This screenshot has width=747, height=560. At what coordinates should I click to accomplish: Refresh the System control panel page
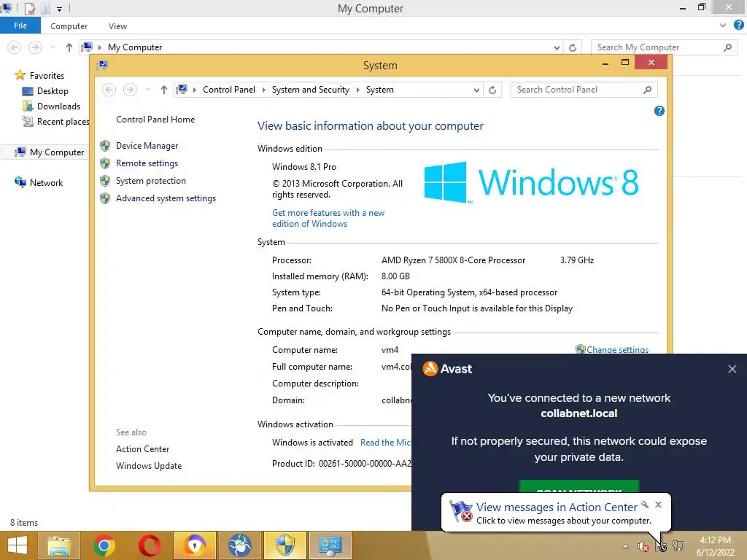click(492, 90)
